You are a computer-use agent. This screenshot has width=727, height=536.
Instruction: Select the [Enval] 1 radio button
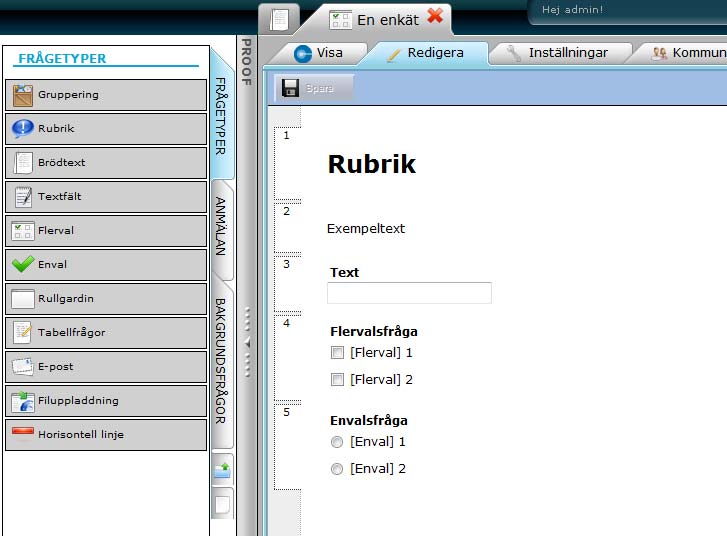(x=337, y=442)
